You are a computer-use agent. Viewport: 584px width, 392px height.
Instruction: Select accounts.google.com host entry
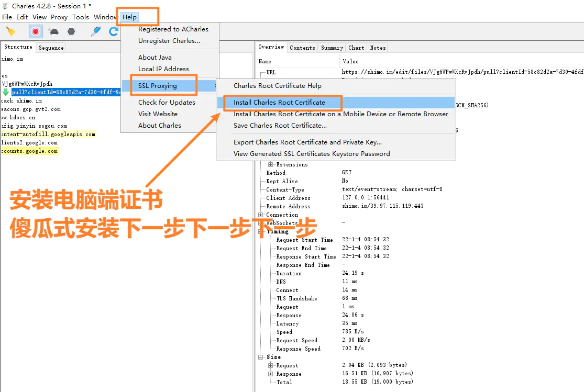(29, 151)
